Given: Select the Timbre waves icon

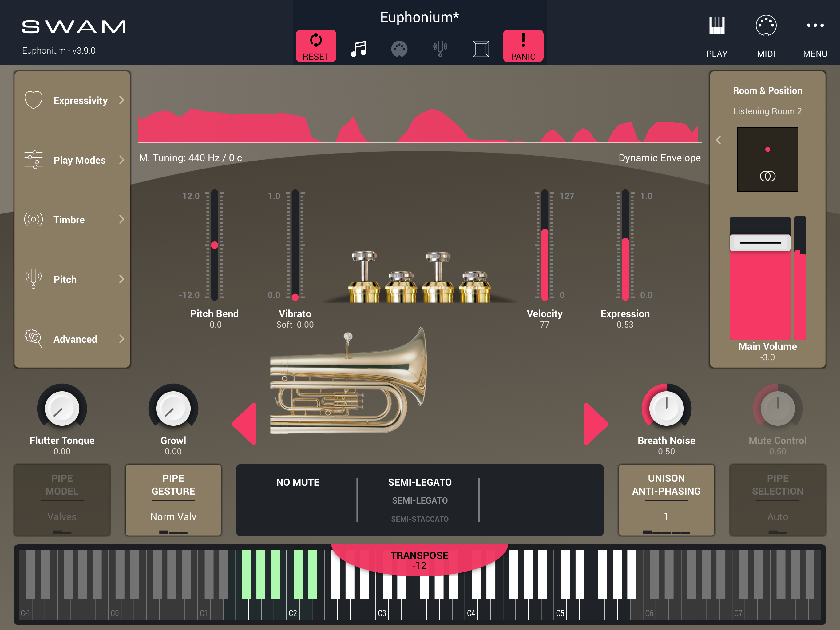Looking at the screenshot, I should 34,219.
